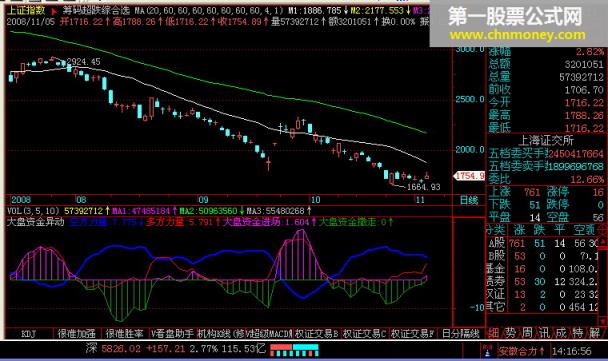This screenshot has width=608, height=361.
Task: Switch to the 日分隔线 tab
Action: tap(461, 333)
